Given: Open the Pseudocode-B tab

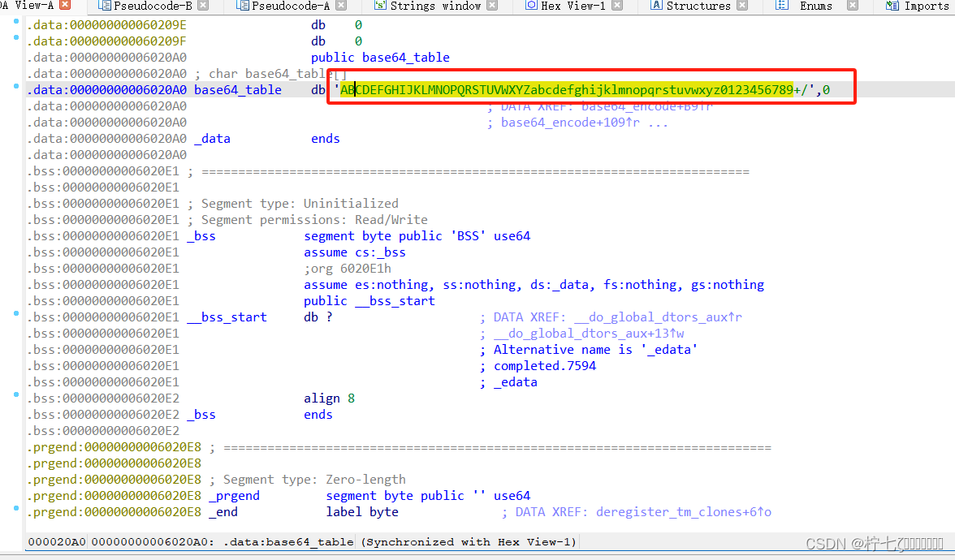Looking at the screenshot, I should [153, 6].
